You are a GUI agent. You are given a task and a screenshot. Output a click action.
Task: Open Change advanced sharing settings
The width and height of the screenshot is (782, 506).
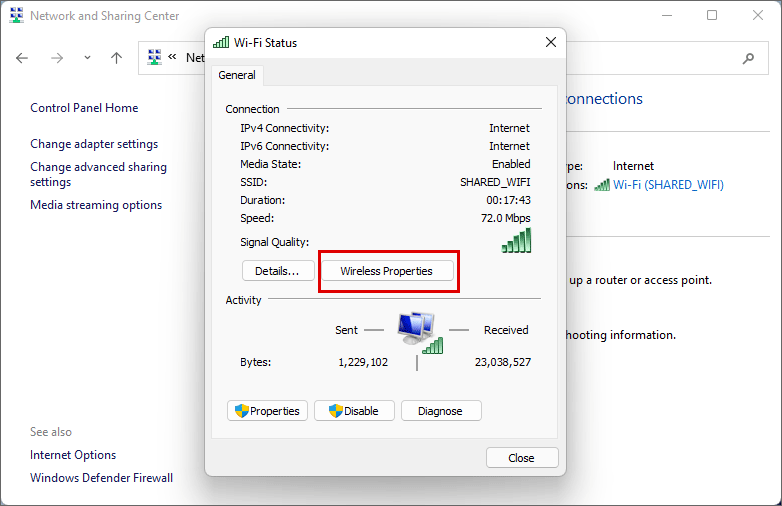coord(98,174)
